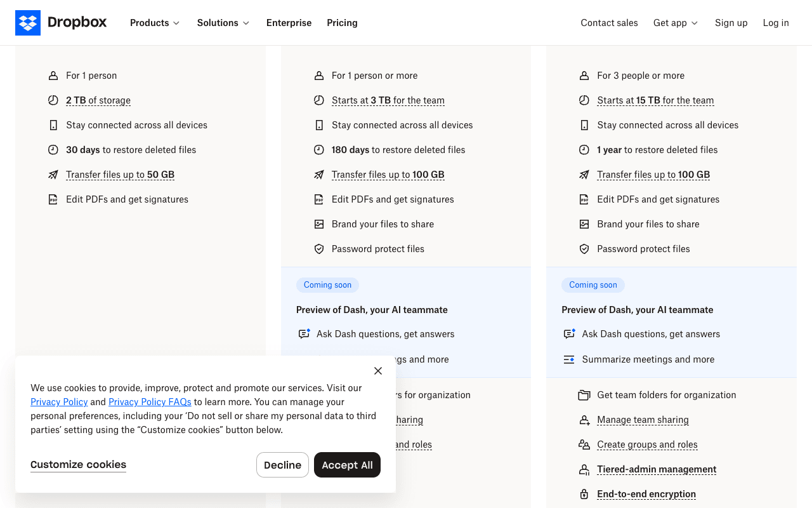This screenshot has height=508, width=812.
Task: Expand the Products dropdown menu
Action: click(x=155, y=23)
